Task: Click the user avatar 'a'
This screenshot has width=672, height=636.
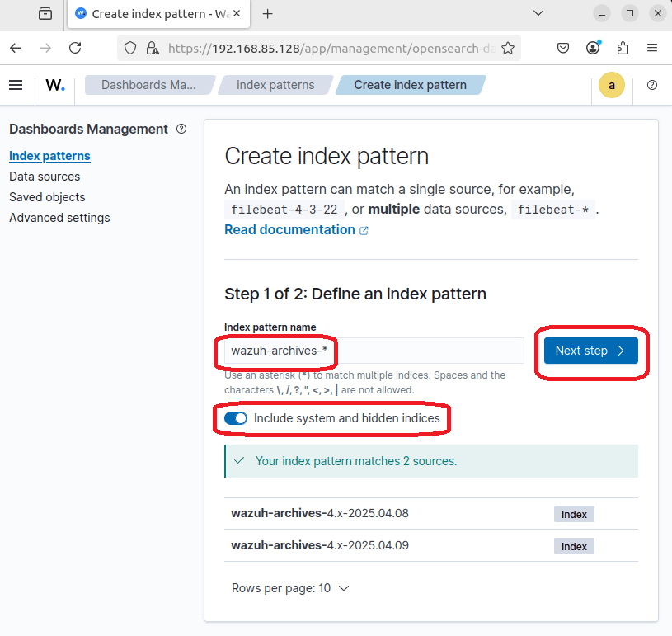Action: 611,85
